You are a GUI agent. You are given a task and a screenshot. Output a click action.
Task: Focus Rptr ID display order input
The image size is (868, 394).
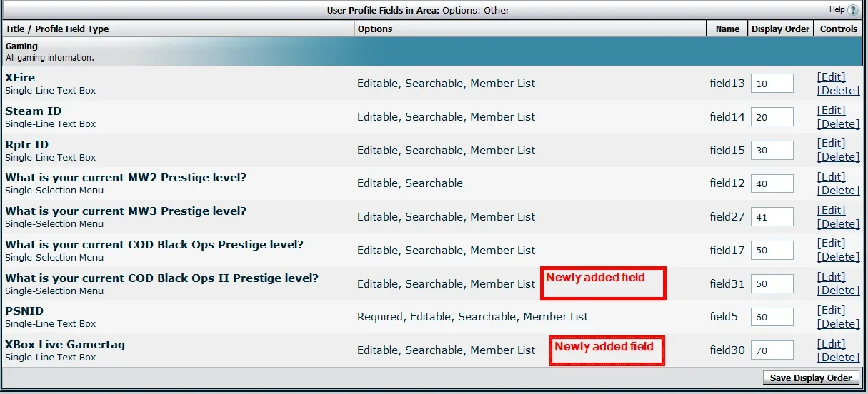pyautogui.click(x=772, y=151)
